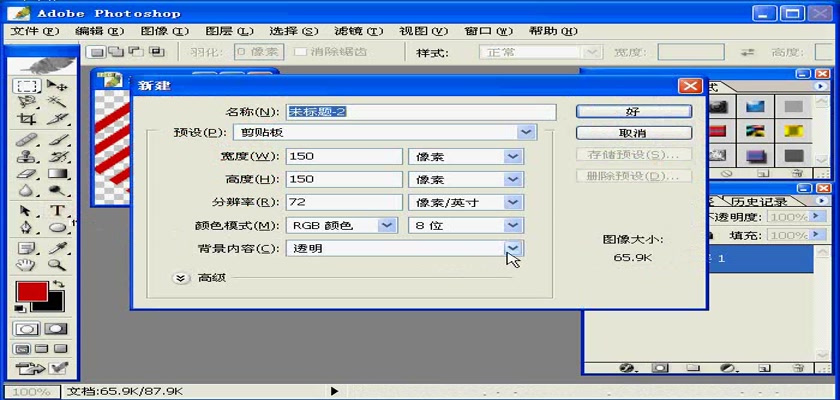The image size is (840, 400).
Task: Choose Subtract from Selection mode
Action: pos(136,52)
